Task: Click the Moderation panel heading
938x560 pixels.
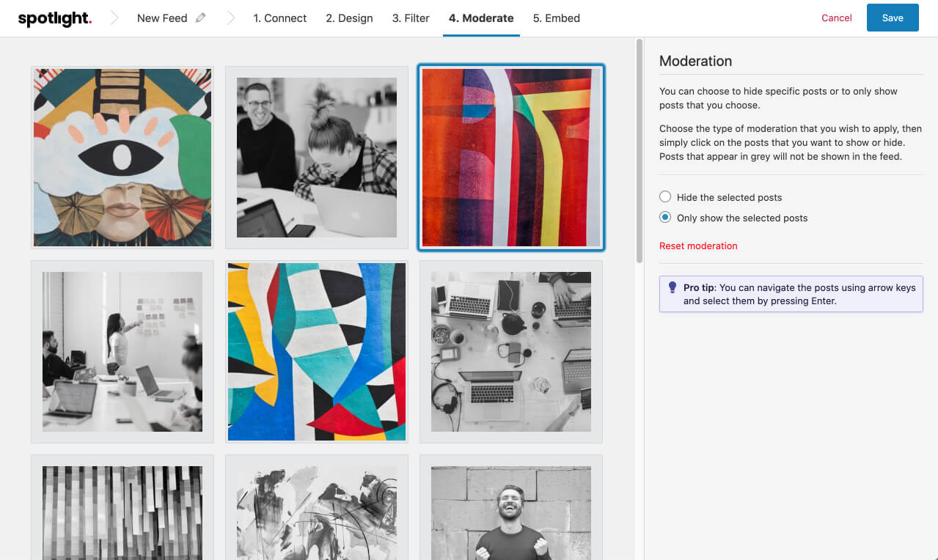Action: click(x=695, y=61)
